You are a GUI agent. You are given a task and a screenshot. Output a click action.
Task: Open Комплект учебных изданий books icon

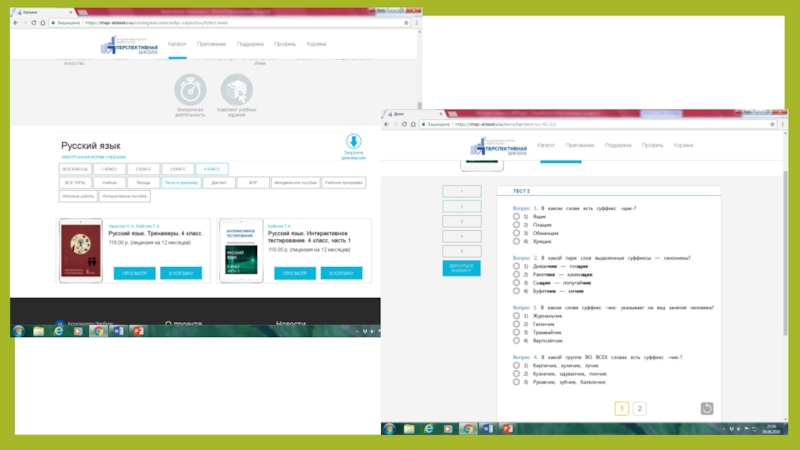click(236, 90)
